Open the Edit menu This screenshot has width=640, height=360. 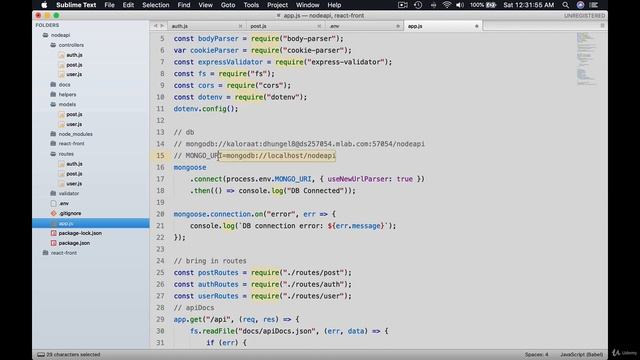pos(128,5)
